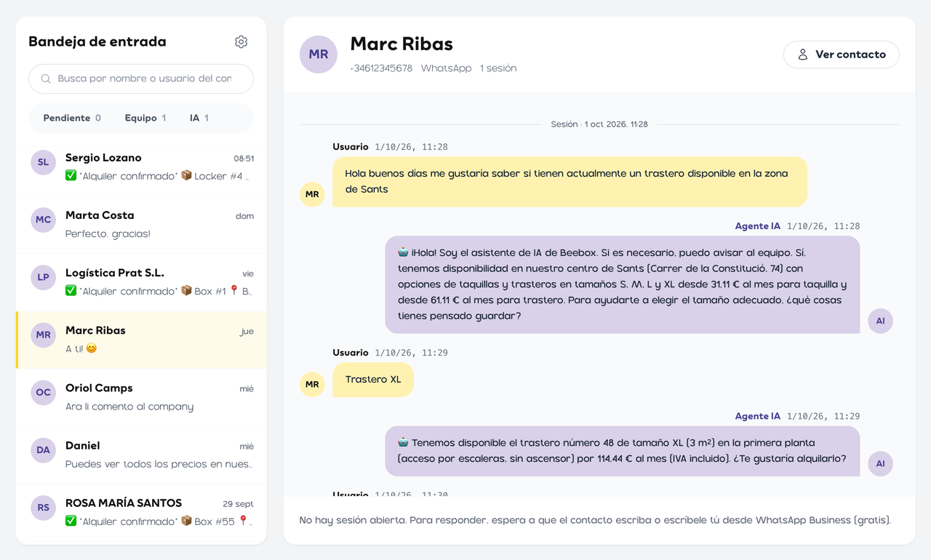The width and height of the screenshot is (931, 560).
Task: Switch to the Pendiente tab
Action: click(x=72, y=118)
